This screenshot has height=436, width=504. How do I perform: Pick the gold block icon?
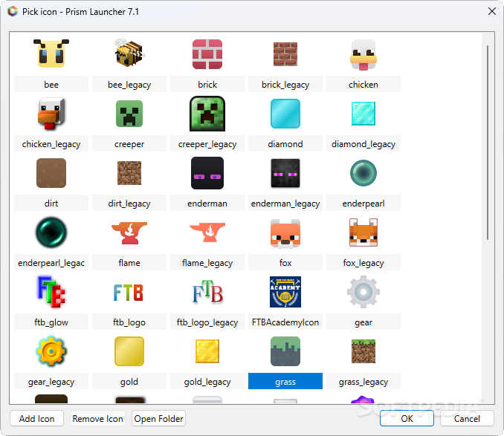129,351
